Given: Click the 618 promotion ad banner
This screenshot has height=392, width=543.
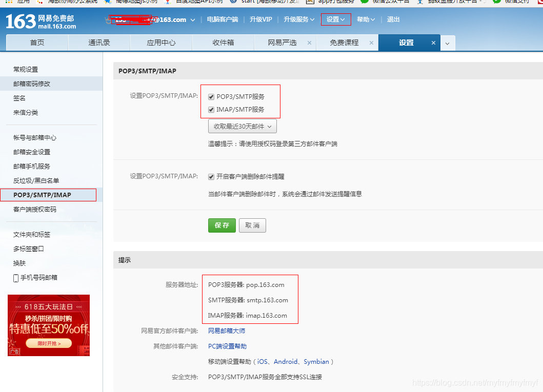Looking at the screenshot, I should 49,325.
